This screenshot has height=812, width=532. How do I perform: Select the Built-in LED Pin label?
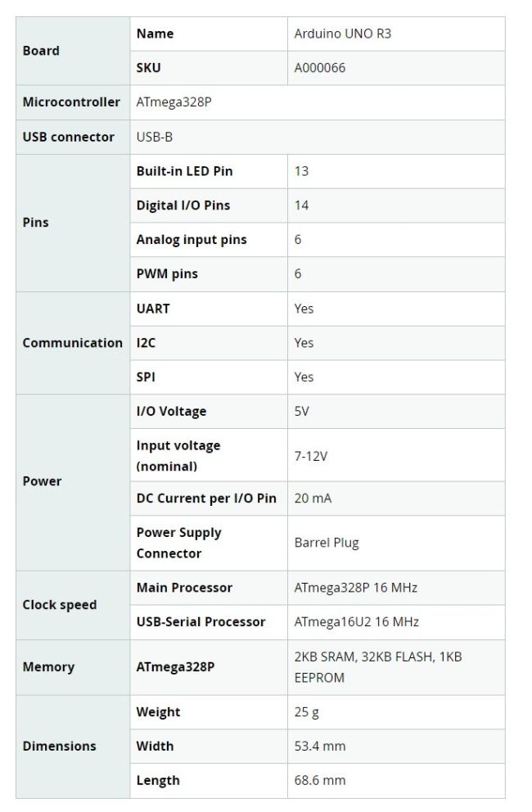(x=184, y=171)
